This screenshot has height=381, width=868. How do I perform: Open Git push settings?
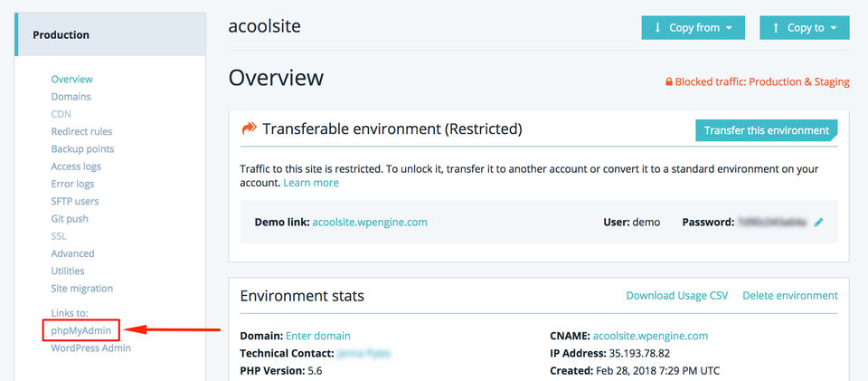(x=70, y=219)
